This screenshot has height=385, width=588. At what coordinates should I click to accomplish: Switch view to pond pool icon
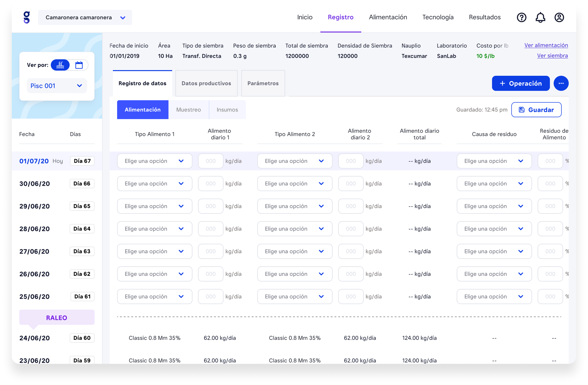pos(60,65)
